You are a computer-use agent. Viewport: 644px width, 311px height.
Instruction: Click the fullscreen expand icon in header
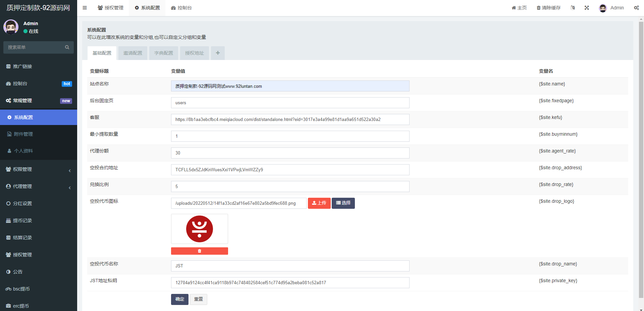[587, 8]
